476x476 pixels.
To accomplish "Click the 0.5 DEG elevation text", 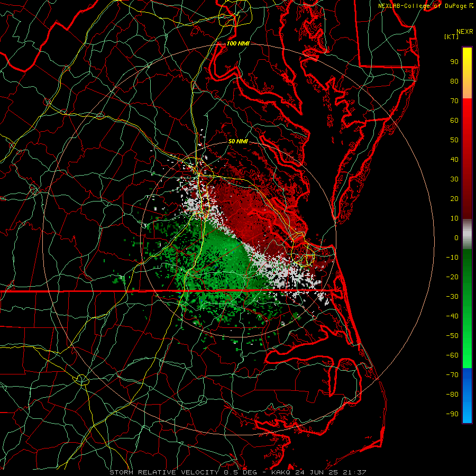I will [240, 472].
